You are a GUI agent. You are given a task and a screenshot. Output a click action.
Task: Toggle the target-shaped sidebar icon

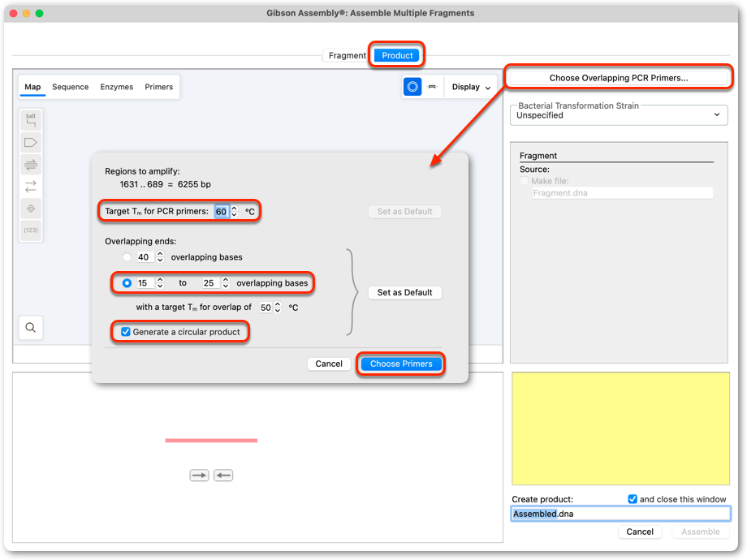tap(31, 209)
